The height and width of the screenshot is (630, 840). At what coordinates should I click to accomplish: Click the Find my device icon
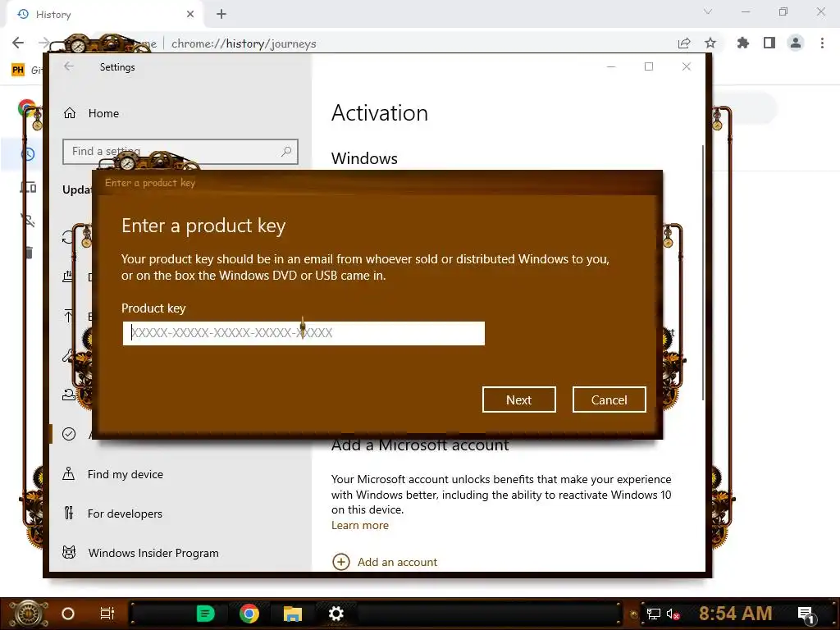click(x=69, y=474)
